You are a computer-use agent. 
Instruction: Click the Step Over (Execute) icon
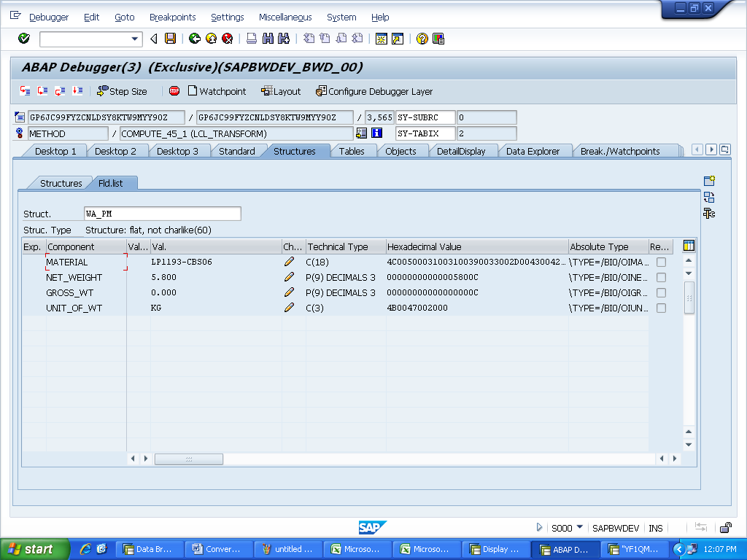[x=42, y=90]
